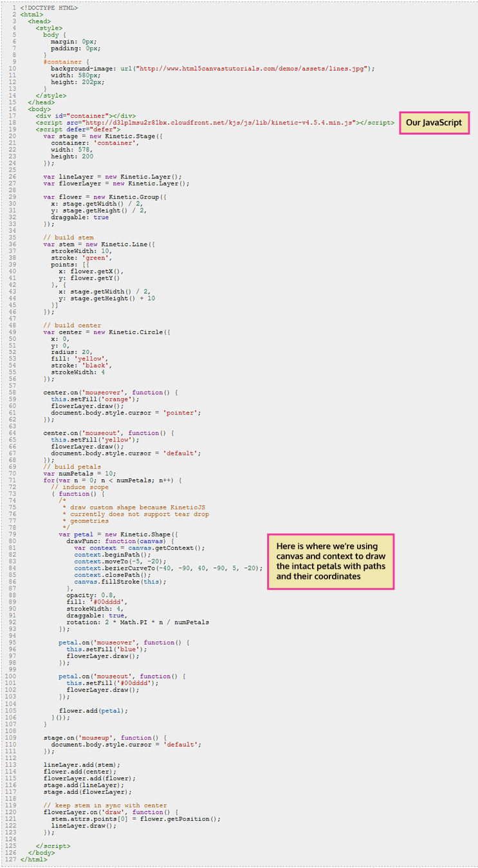Click petal.on('mouseover') handler line
This screenshot has width=478, height=868.
point(124,643)
